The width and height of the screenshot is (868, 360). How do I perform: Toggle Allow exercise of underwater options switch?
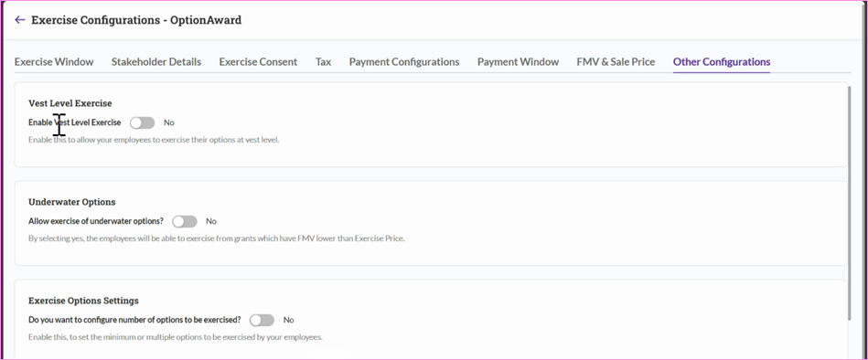point(185,221)
